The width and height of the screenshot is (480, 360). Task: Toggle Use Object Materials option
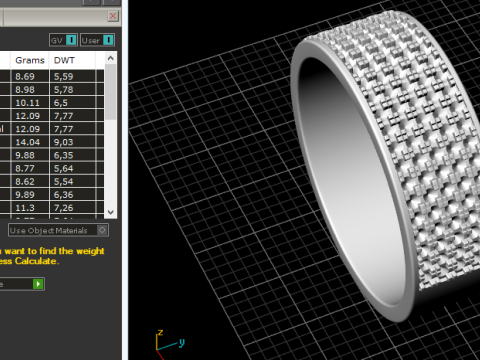pyautogui.click(x=58, y=230)
